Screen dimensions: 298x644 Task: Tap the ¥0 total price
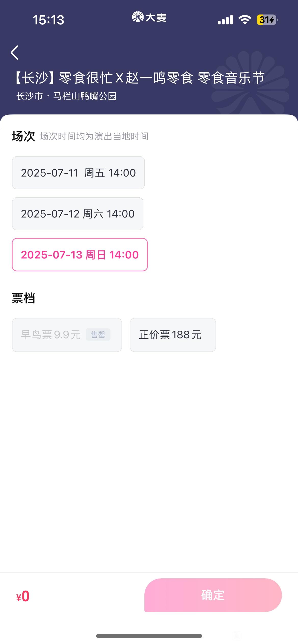[23, 596]
